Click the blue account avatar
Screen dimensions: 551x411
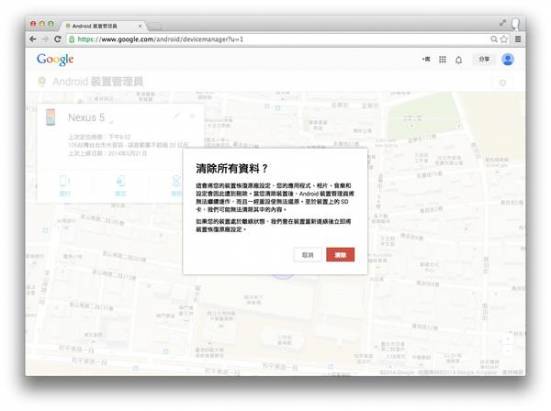click(x=507, y=59)
